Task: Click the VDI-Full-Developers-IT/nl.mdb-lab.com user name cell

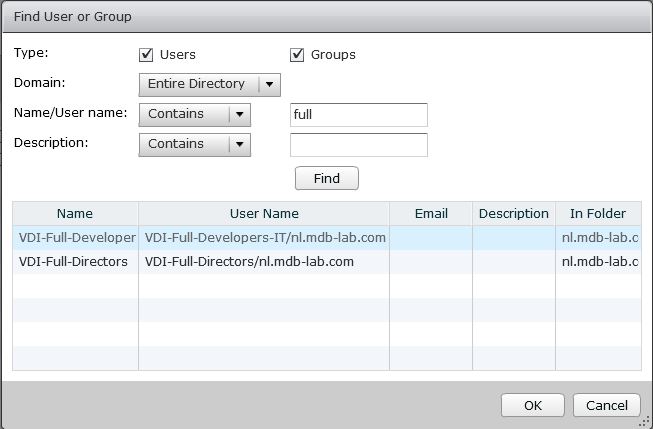Action: coord(265,237)
